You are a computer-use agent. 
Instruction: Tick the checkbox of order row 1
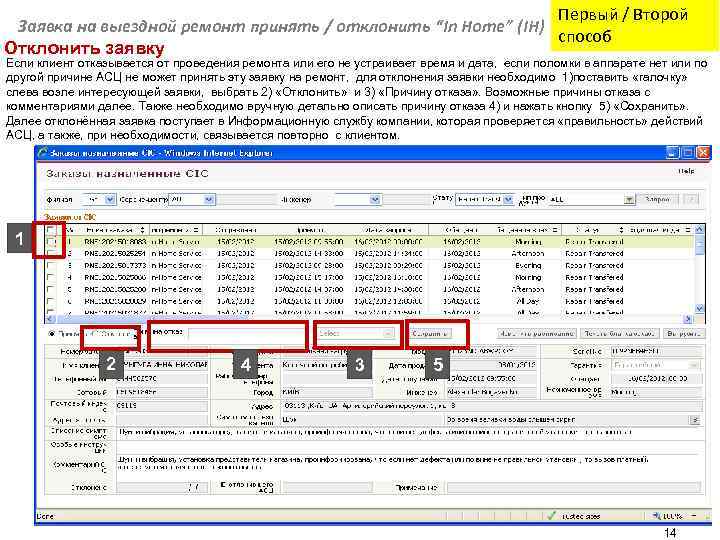[51, 242]
